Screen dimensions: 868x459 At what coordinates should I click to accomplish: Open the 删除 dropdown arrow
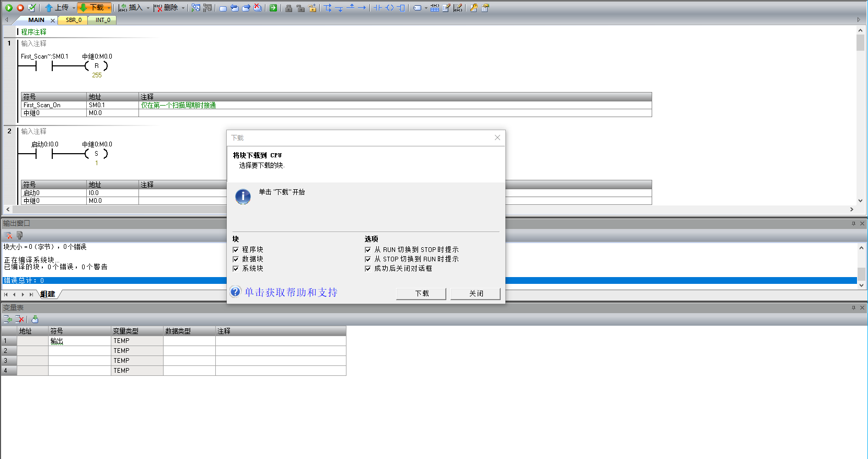pyautogui.click(x=183, y=8)
